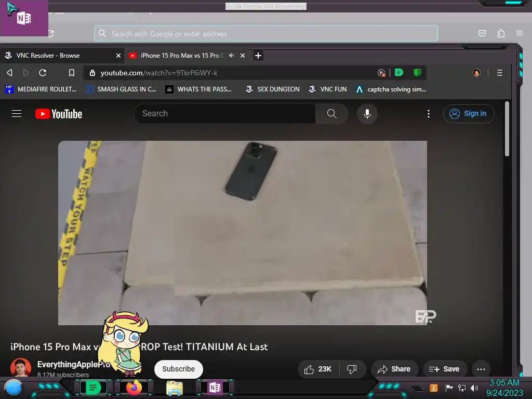Click the forward navigation arrow

click(26, 73)
